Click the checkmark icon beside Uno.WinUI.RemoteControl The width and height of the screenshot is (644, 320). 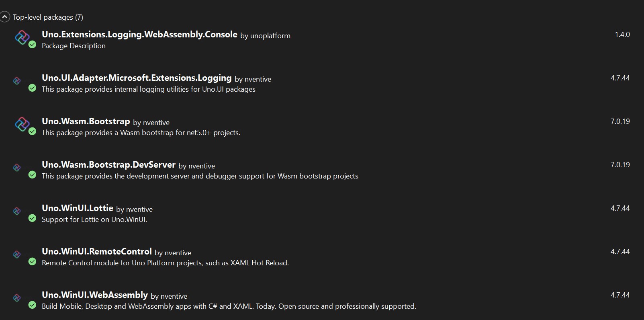[33, 262]
